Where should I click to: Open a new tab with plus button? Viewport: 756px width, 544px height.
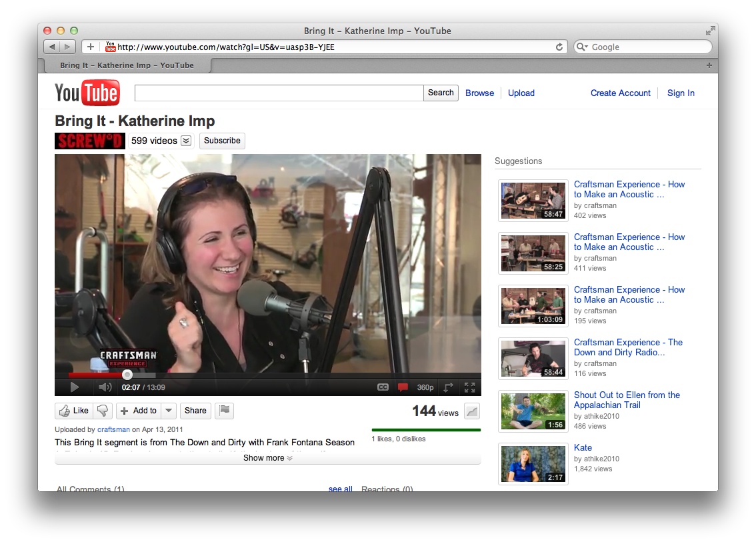coord(709,65)
